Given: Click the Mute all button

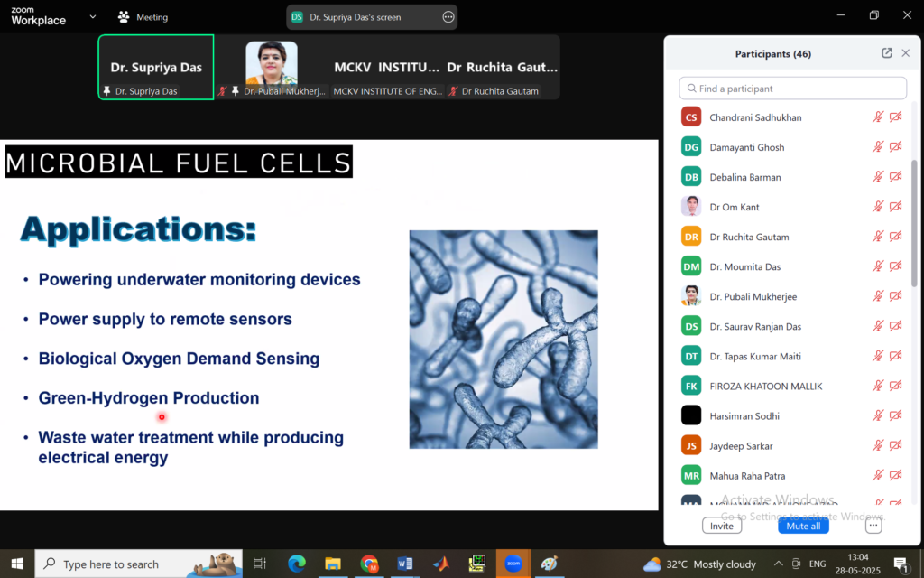Looking at the screenshot, I should pyautogui.click(x=803, y=526).
